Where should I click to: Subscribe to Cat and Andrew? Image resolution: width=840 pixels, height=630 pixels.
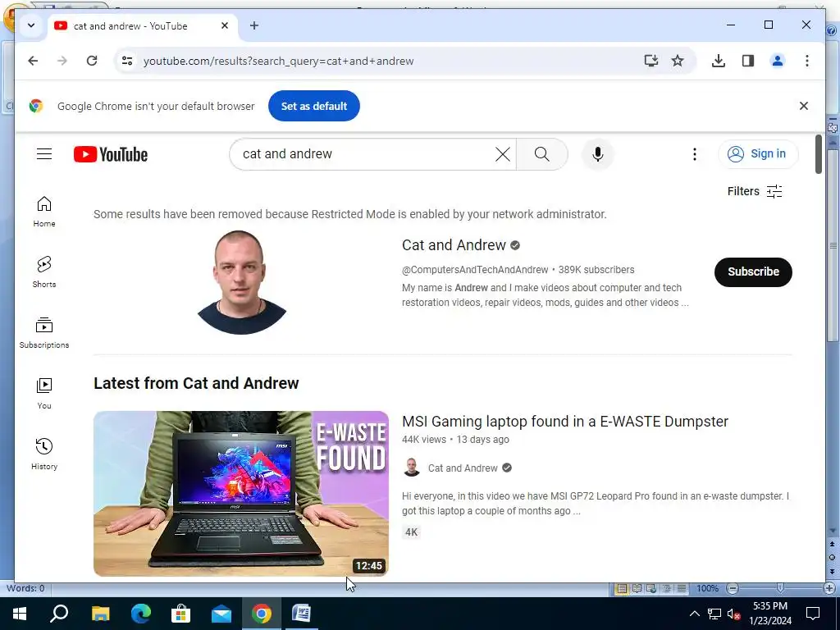(x=753, y=272)
